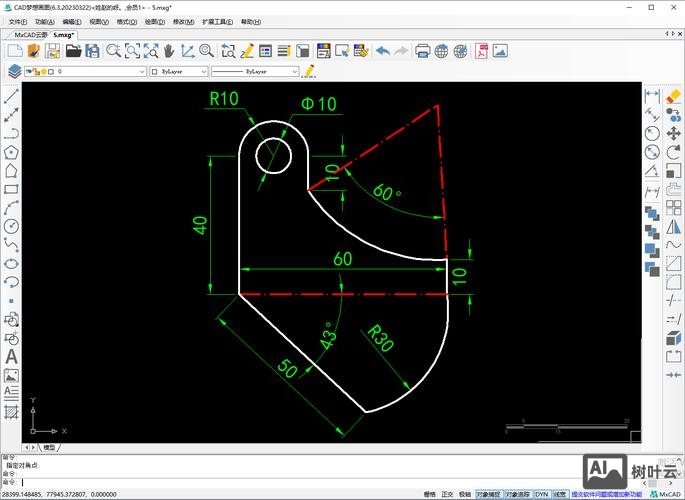The height and width of the screenshot is (500, 685).
Task: Open the Layer manager icon
Action: [14, 72]
